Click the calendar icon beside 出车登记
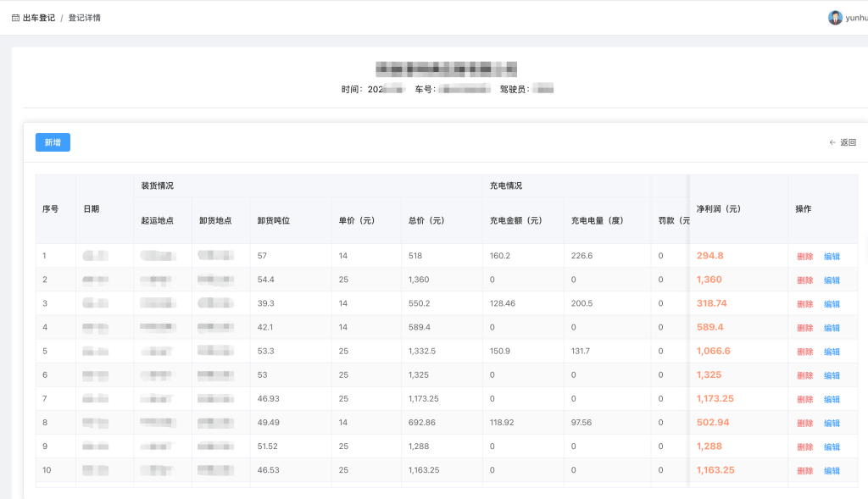Screen dimensions: 868x499 [x=15, y=18]
